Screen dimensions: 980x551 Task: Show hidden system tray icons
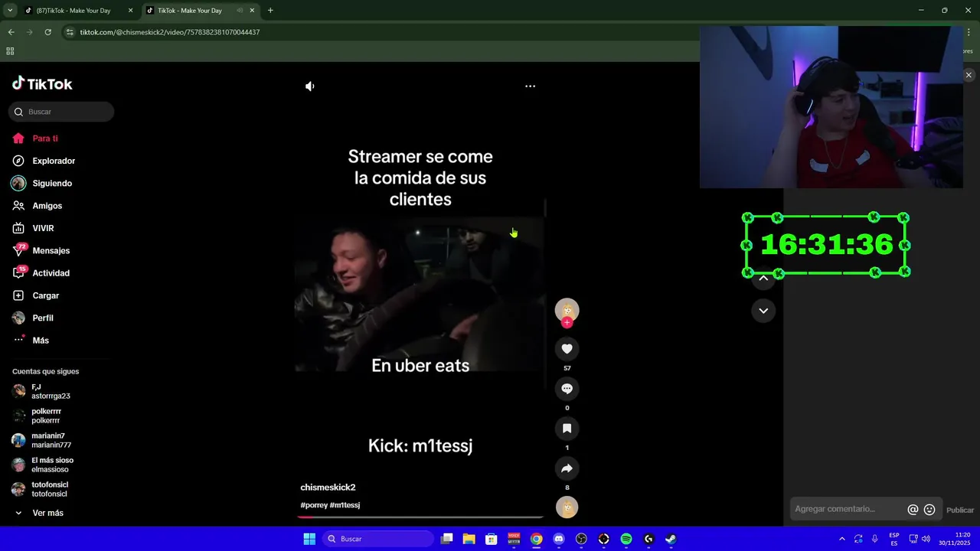coord(841,539)
